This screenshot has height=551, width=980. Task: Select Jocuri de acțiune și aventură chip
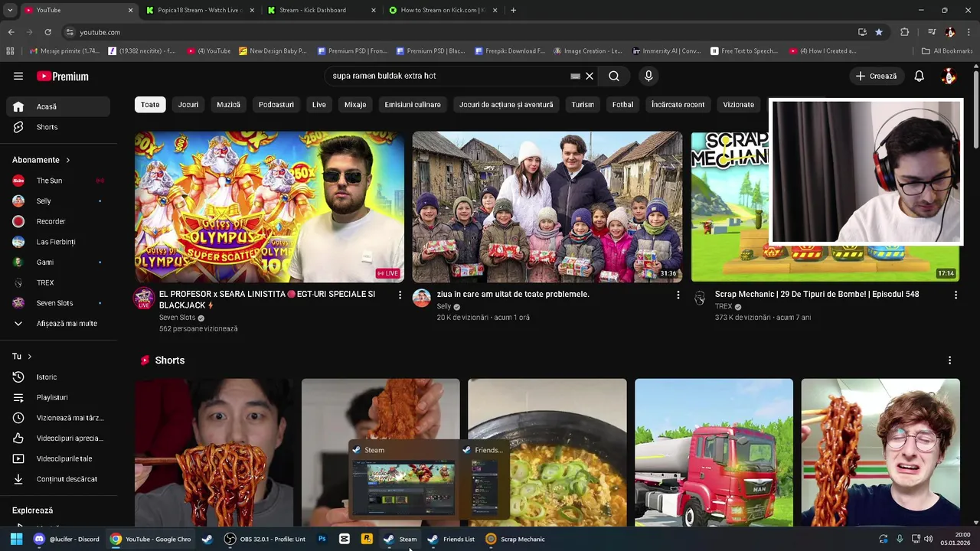pos(506,104)
